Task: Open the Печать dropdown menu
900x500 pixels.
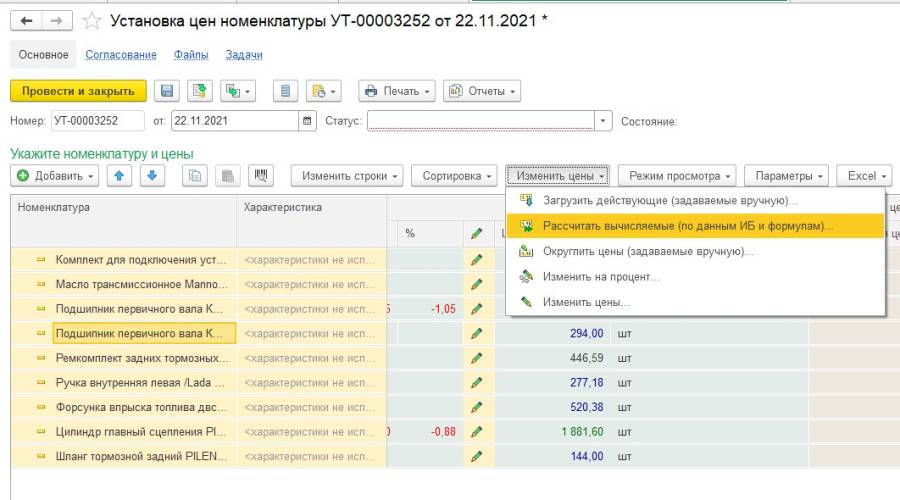Action: point(396,91)
